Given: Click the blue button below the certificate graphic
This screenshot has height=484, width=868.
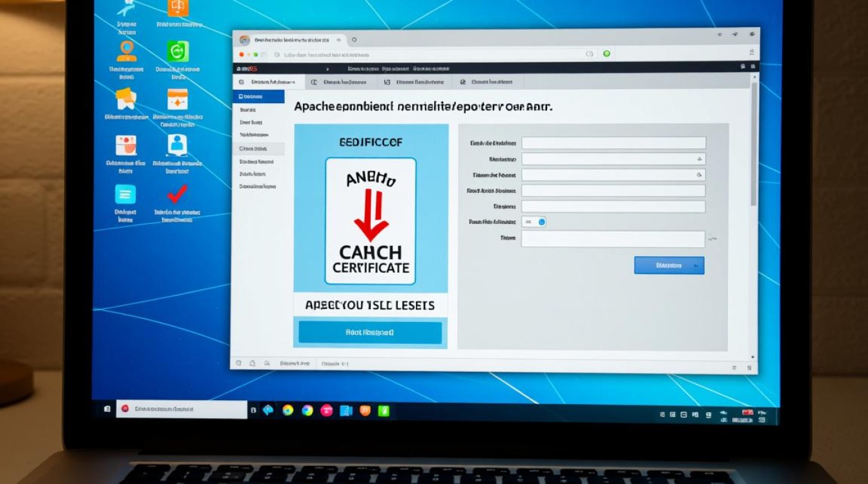Looking at the screenshot, I should click(x=369, y=332).
